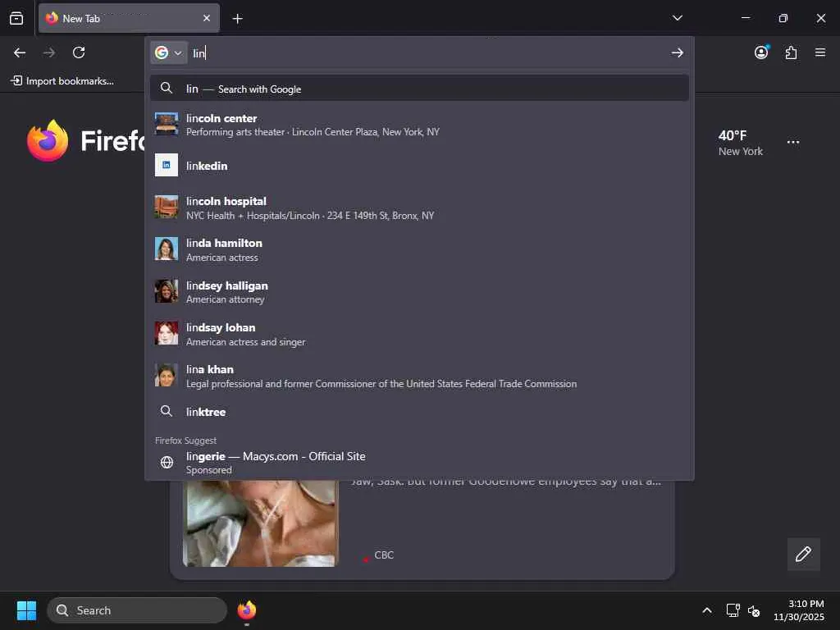840x630 pixels.
Task: Choose the lindsey halligan suggestion
Action: point(419,292)
